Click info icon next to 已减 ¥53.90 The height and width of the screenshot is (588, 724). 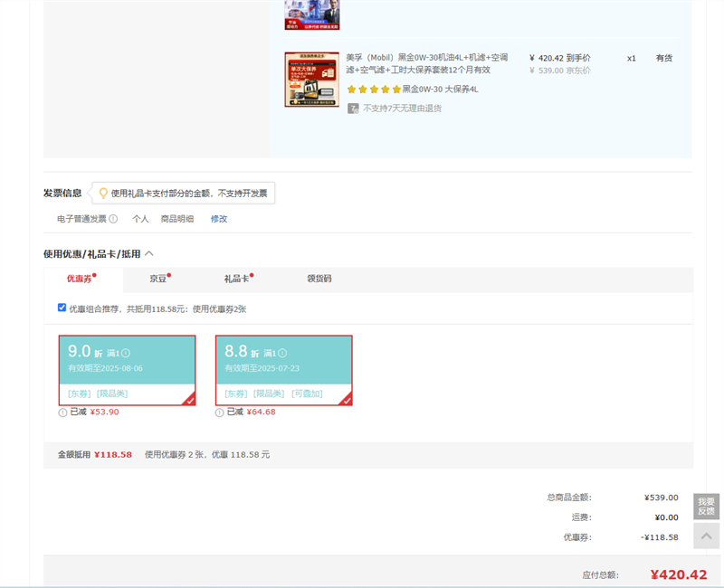tap(62, 413)
